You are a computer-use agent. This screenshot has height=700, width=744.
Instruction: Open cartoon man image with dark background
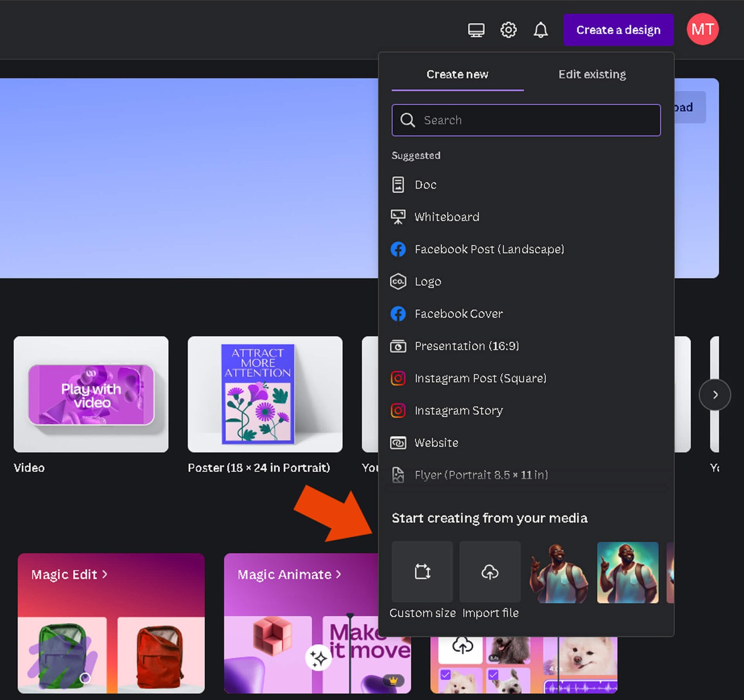point(558,573)
